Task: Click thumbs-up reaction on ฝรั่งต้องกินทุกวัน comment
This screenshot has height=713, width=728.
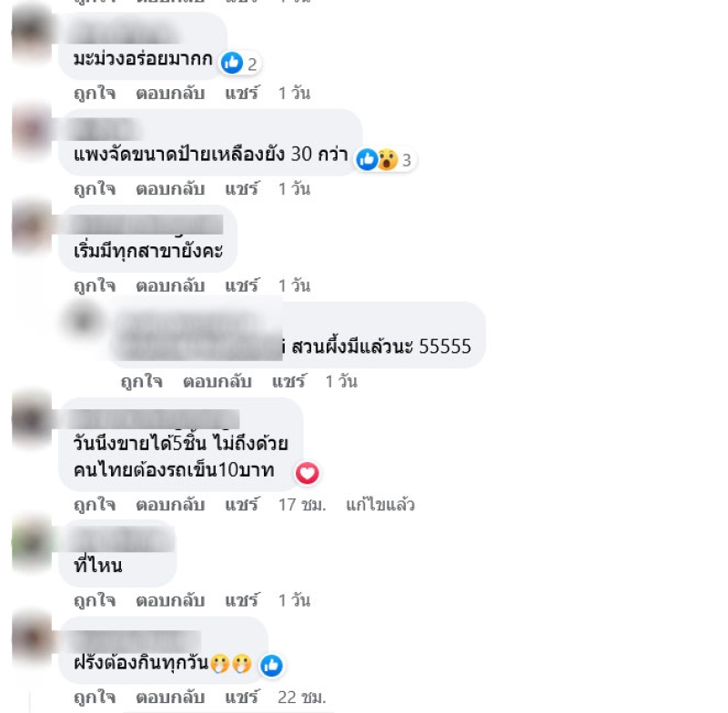Action: coord(271,665)
